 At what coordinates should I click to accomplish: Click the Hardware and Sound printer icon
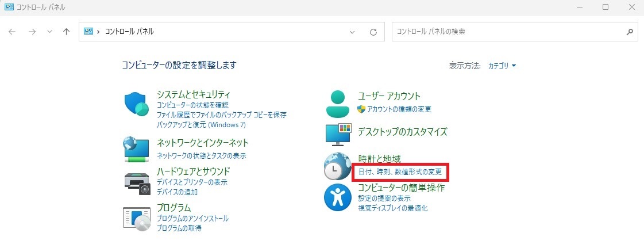pos(137,183)
